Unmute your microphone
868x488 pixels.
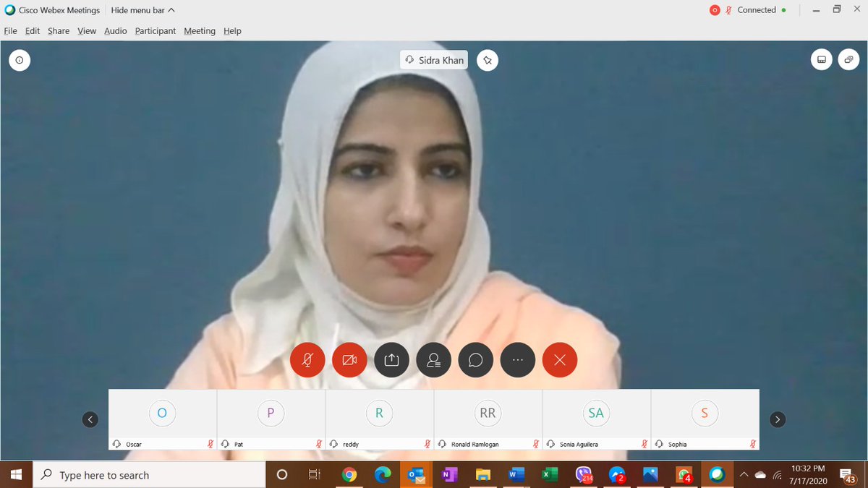pos(307,359)
